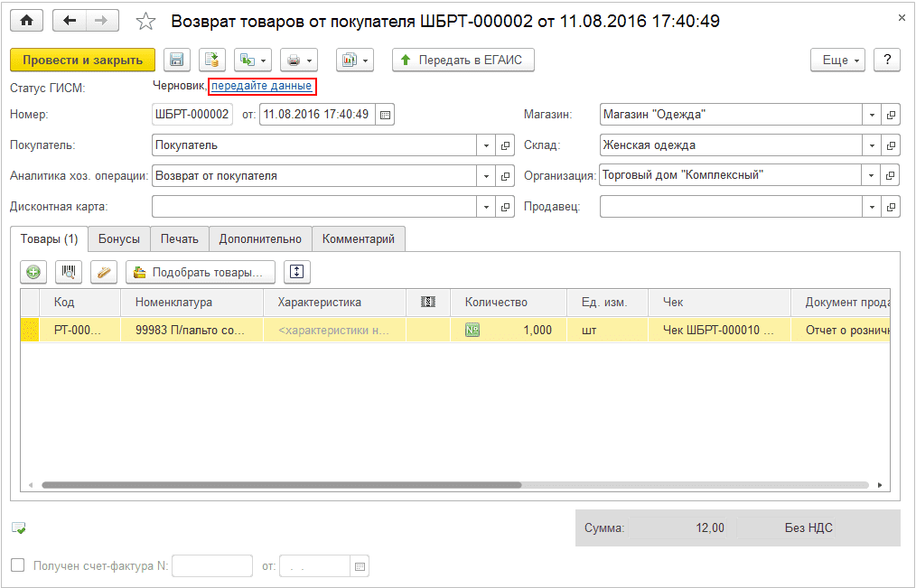Select the 1,000 quantity cell
This screenshot has width=916, height=588.
pyautogui.click(x=509, y=331)
